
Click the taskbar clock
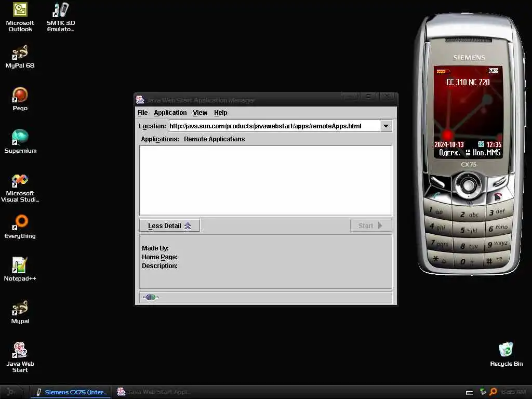(x=515, y=392)
